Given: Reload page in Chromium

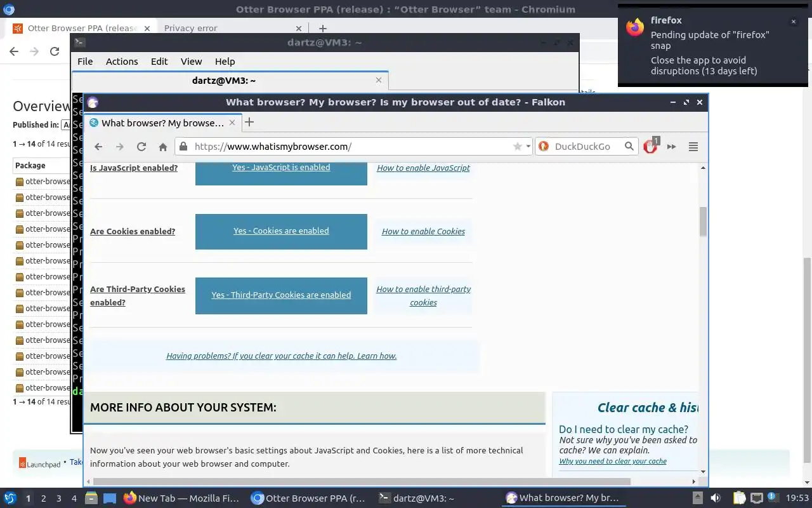Looking at the screenshot, I should [55, 51].
